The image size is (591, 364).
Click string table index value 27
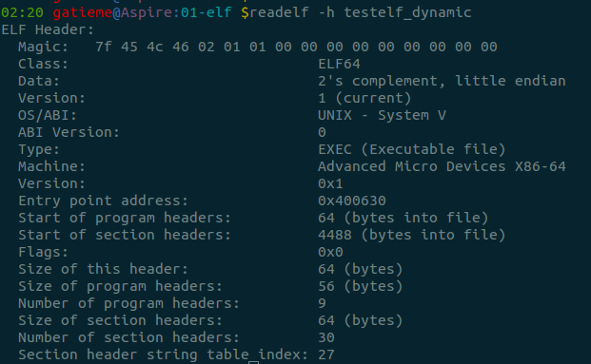326,354
